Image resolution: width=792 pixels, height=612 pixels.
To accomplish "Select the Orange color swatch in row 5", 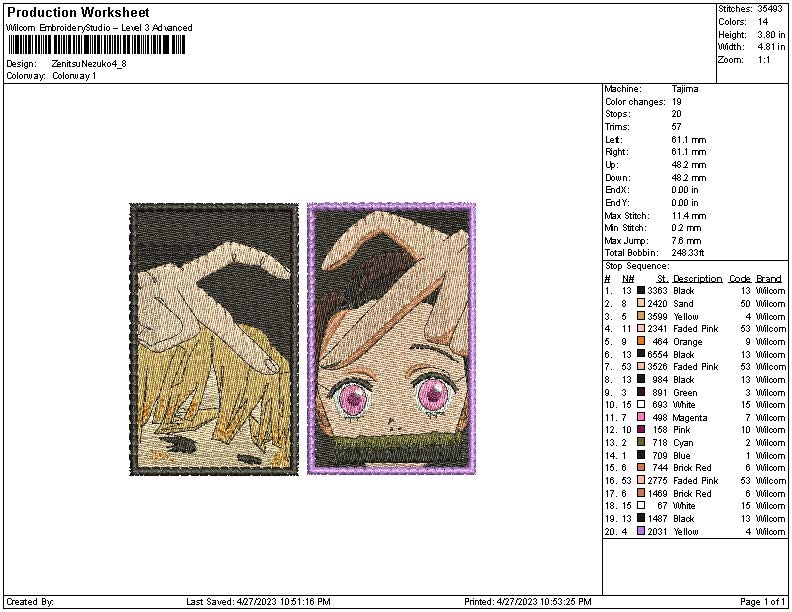I will [641, 341].
